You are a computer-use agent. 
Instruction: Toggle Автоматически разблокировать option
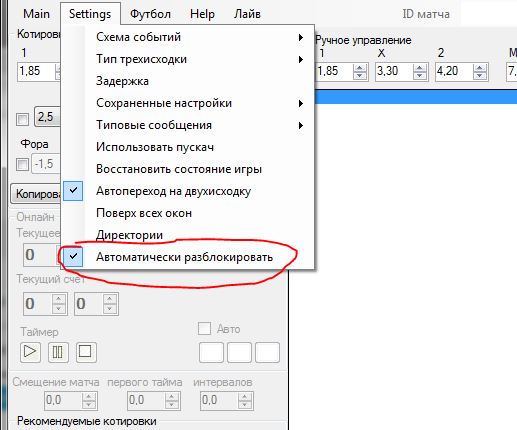[187, 257]
